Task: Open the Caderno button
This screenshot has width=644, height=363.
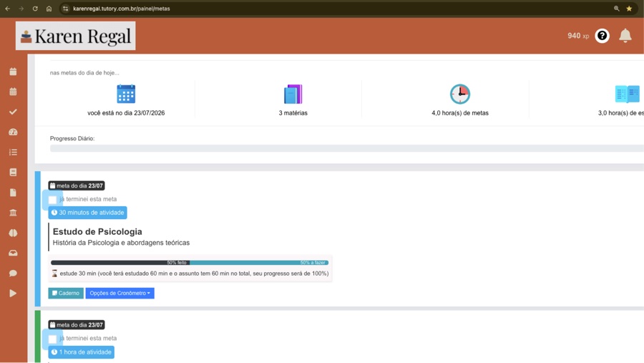Action: pyautogui.click(x=66, y=293)
